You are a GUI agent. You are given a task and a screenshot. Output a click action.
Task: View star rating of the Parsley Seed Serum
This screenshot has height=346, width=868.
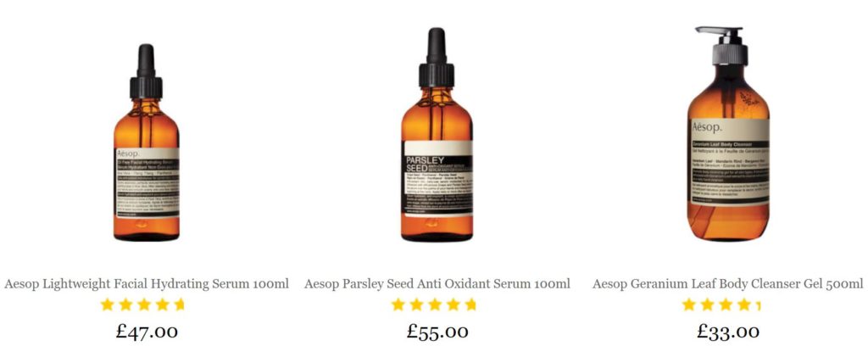[x=433, y=304]
